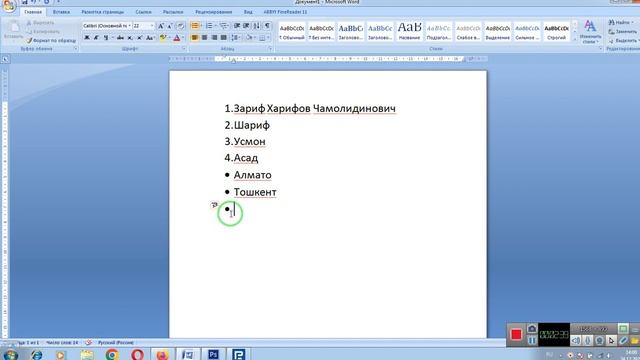Justify the paragraph text
This screenshot has height=360, width=640.
pyautogui.click(x=223, y=38)
